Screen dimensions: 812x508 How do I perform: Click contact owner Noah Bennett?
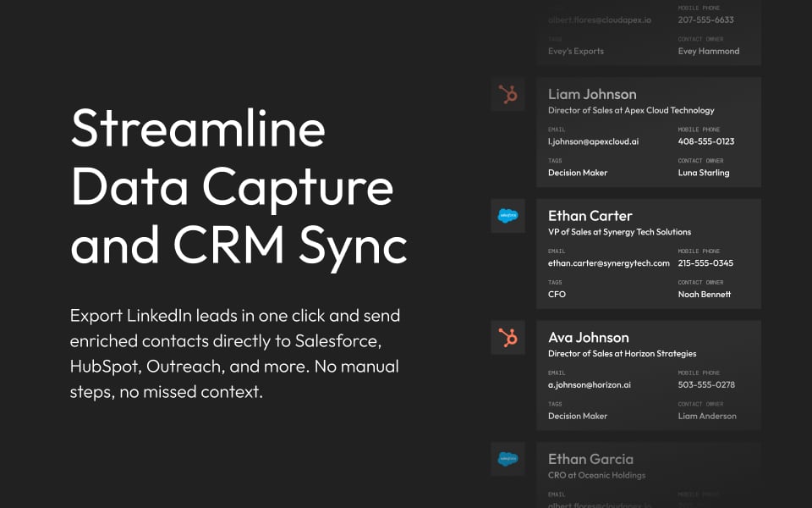(x=705, y=295)
